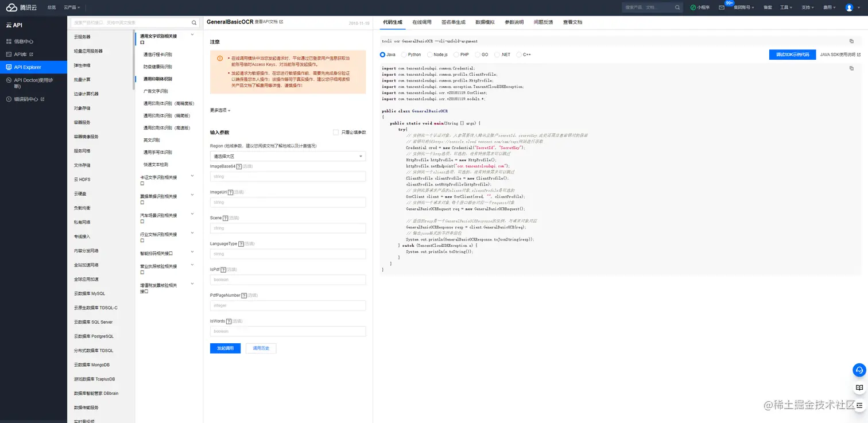868x423 pixels.
Task: Open the Region 请选择大区 dropdown
Action: (288, 156)
